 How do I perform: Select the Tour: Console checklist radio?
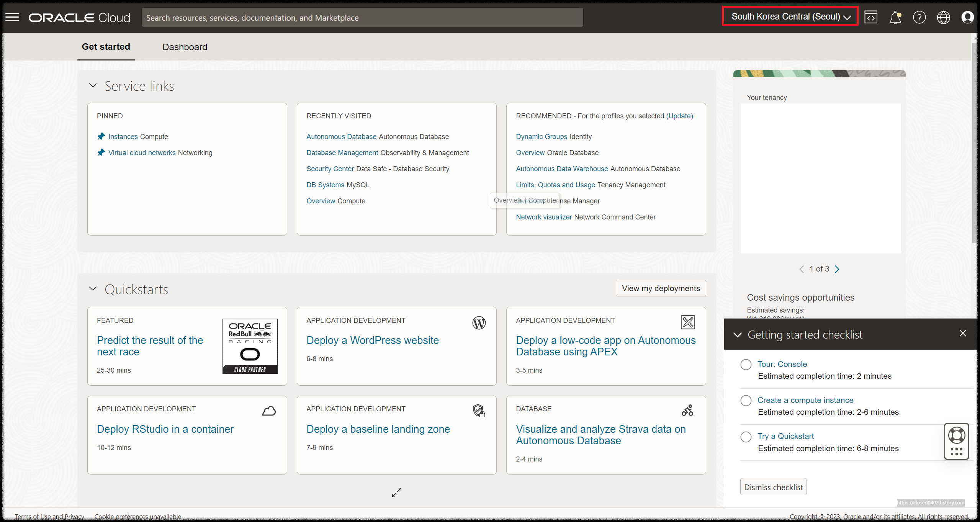(x=746, y=364)
